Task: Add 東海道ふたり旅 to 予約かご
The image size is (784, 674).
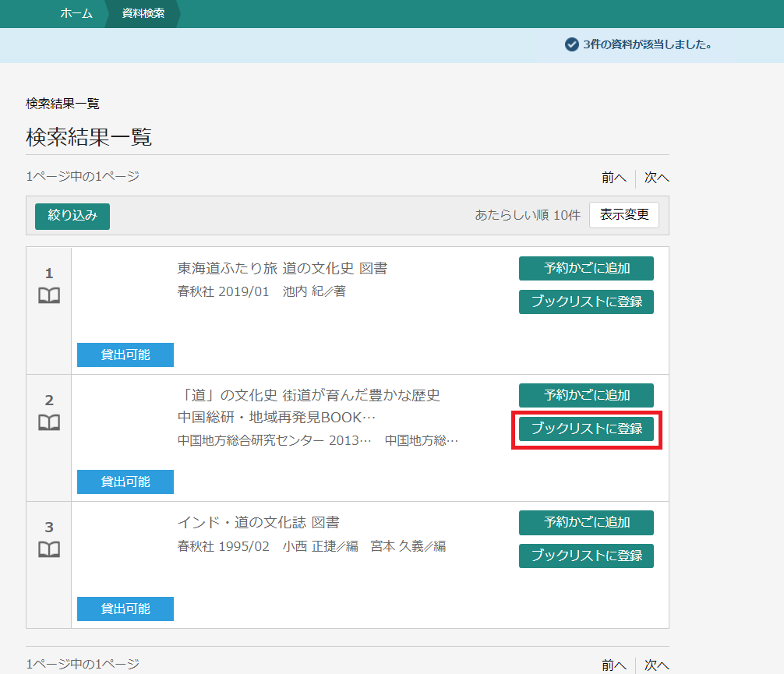Action: pyautogui.click(x=586, y=268)
